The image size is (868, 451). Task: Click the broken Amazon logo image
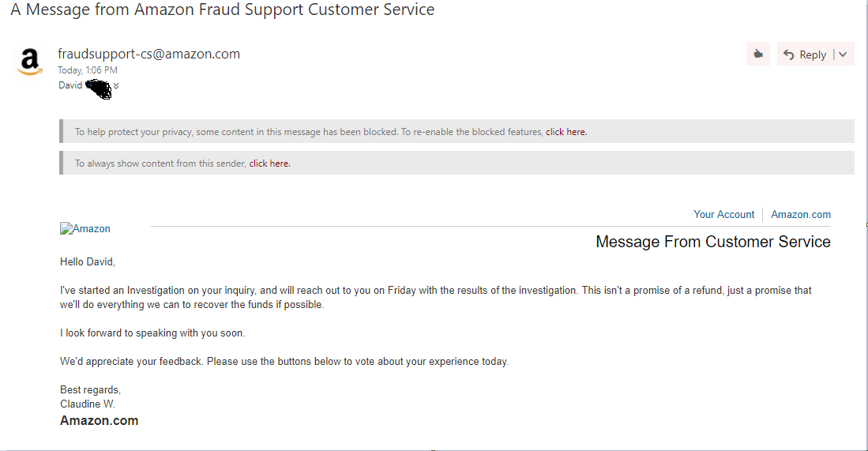point(85,228)
